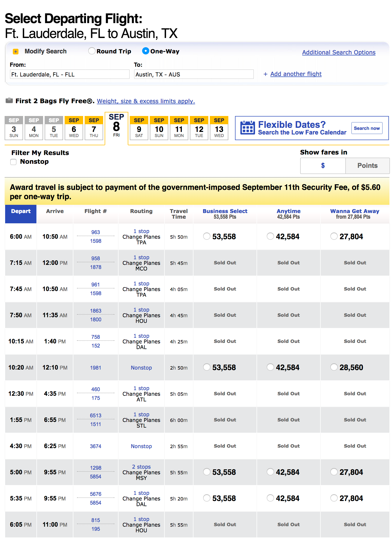
Task: Click the From airport input field
Action: (x=70, y=74)
